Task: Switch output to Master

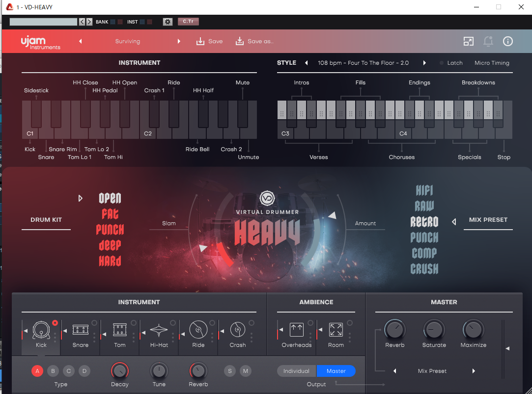Action: click(x=336, y=371)
